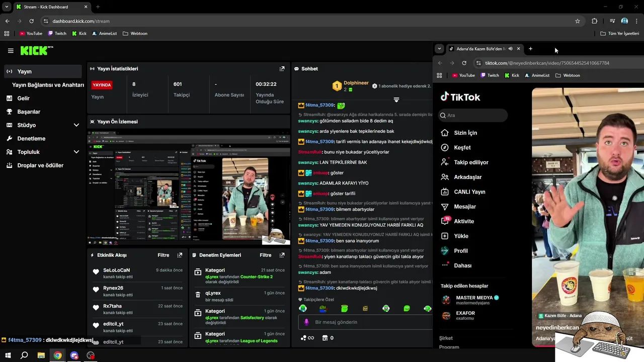Open the channel points infinity icon
644x362 pixels.
[307, 338]
